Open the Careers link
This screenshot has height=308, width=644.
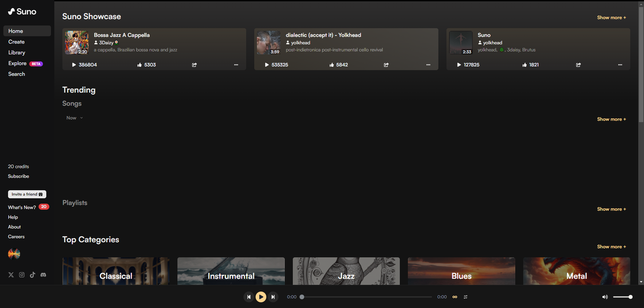click(x=16, y=237)
